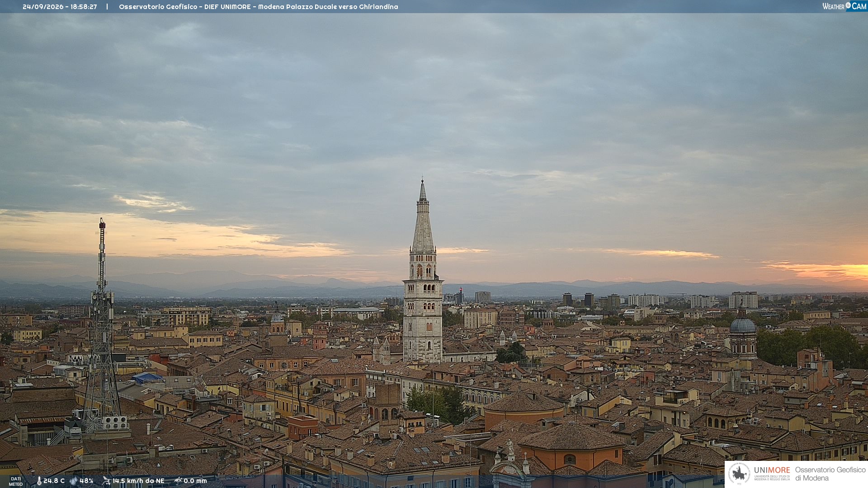The image size is (868, 488).
Task: Open the DATI METEO label
Action: pyautogui.click(x=16, y=481)
